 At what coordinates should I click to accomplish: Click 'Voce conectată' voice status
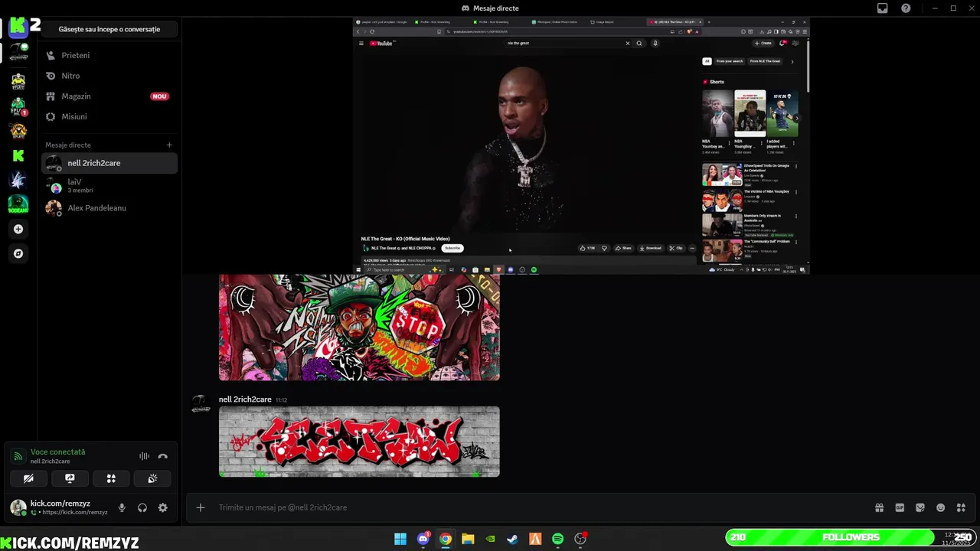pos(57,452)
